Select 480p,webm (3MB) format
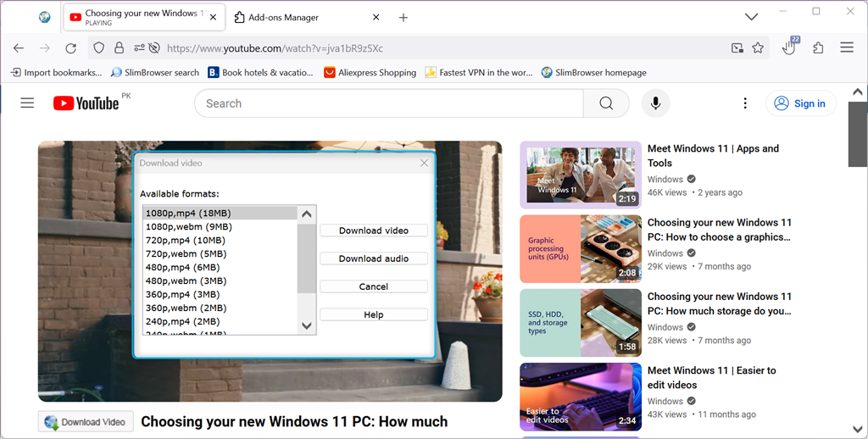868x439 pixels. coord(220,281)
